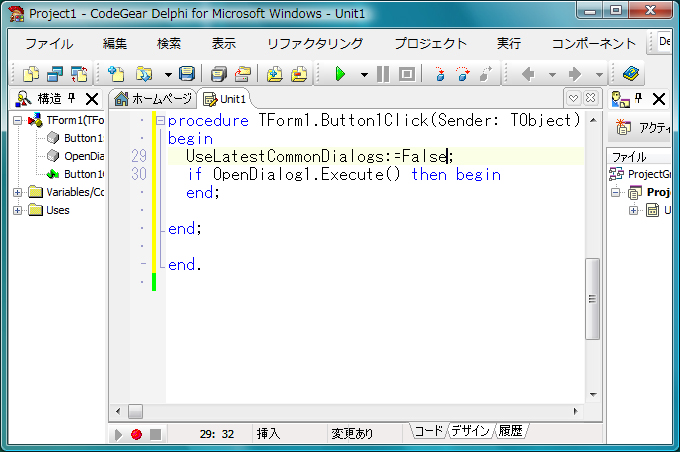The height and width of the screenshot is (452, 680).
Task: Open the dropdown arrow beside Open icon
Action: (x=168, y=75)
